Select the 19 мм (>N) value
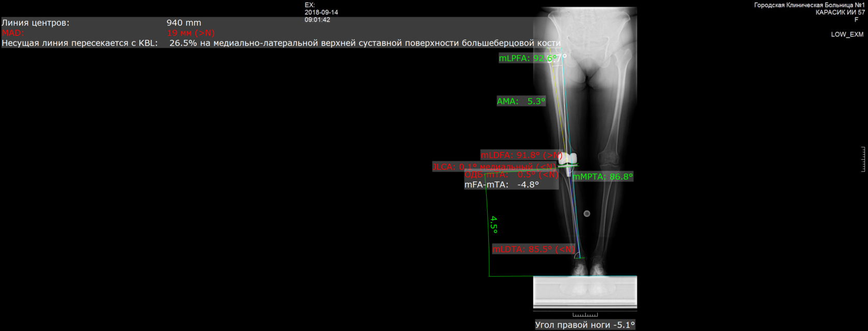This screenshot has height=331, width=868. (191, 33)
